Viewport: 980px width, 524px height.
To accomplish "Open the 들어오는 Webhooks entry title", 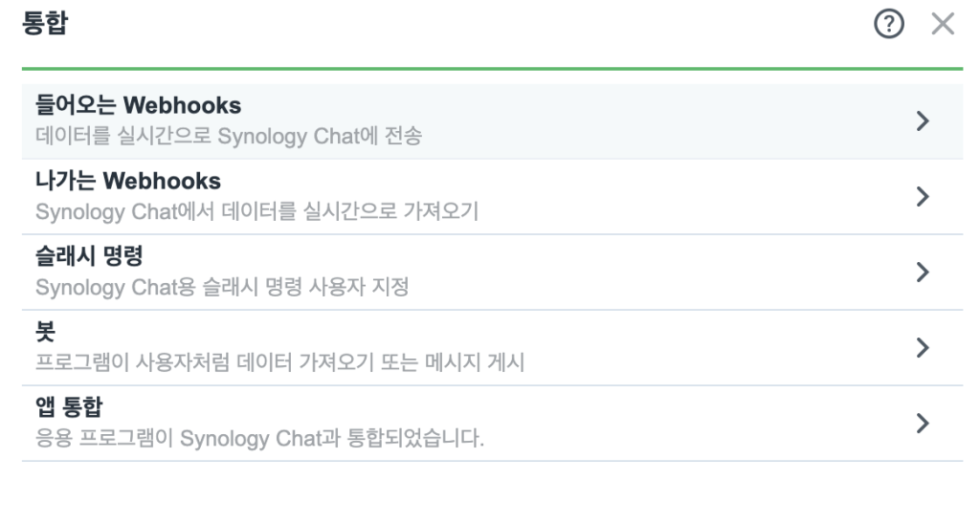I will pyautogui.click(x=138, y=105).
